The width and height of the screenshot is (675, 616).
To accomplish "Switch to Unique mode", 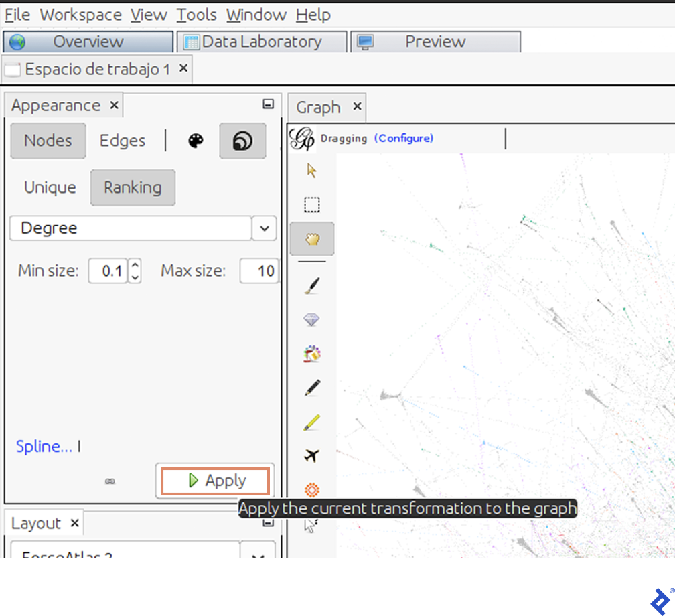I will point(50,187).
